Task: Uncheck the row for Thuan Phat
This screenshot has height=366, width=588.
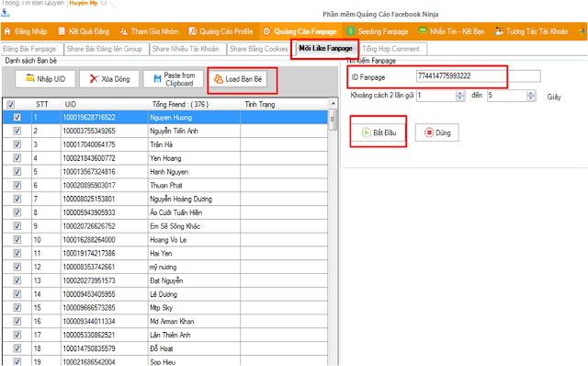Action: pos(17,185)
